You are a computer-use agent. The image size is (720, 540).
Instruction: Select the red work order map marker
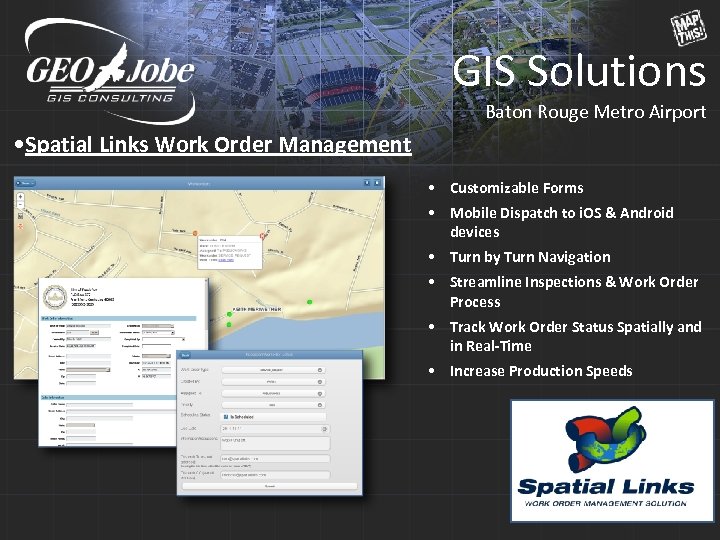click(x=263, y=236)
